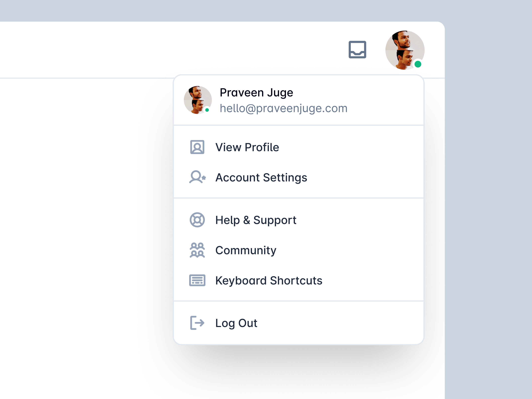Open Account Settings from the menu
Image resolution: width=532 pixels, height=399 pixels.
tap(298, 178)
